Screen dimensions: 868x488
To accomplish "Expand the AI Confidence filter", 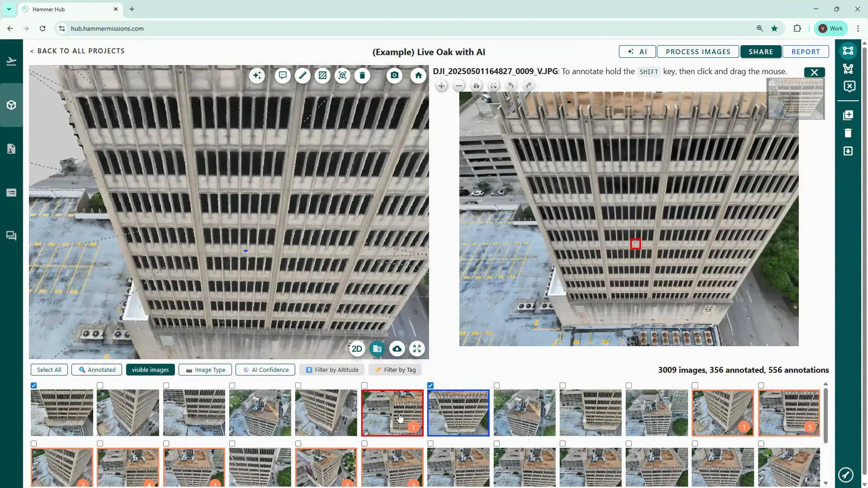I will [265, 370].
